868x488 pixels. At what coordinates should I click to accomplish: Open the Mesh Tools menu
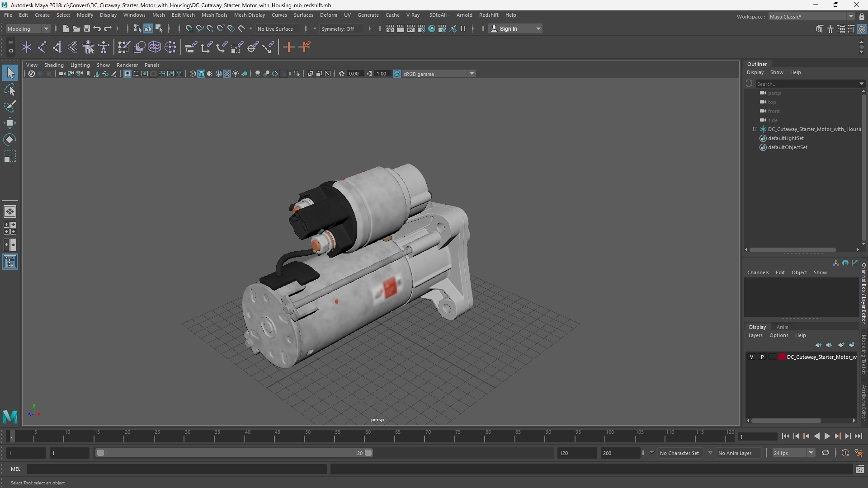point(214,15)
